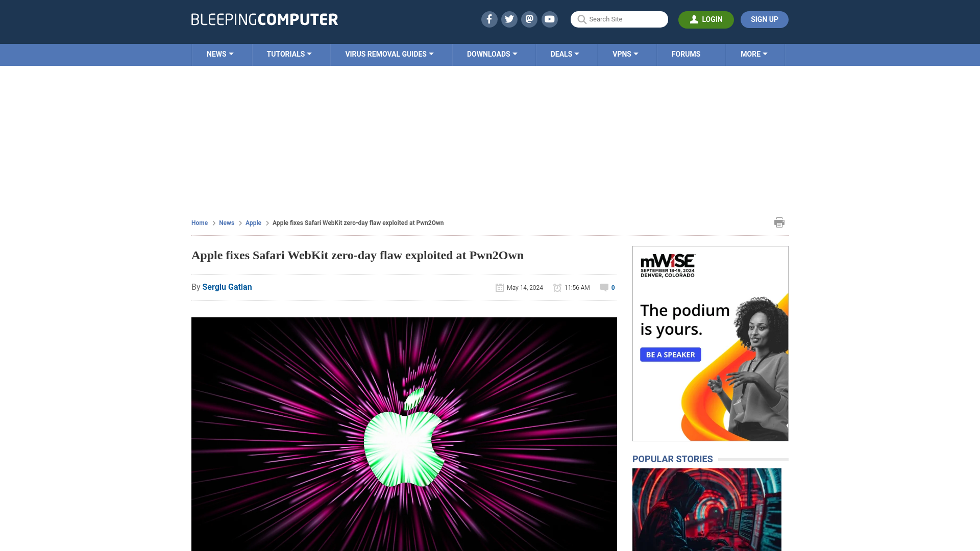This screenshot has width=980, height=551.
Task: Click the print article icon
Action: point(779,222)
